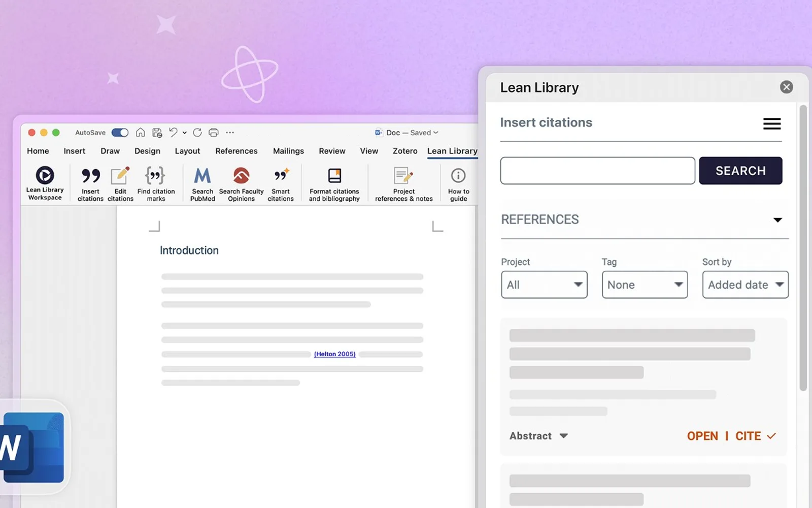This screenshot has height=508, width=812.
Task: Click the print icon in title bar
Action: tap(214, 133)
